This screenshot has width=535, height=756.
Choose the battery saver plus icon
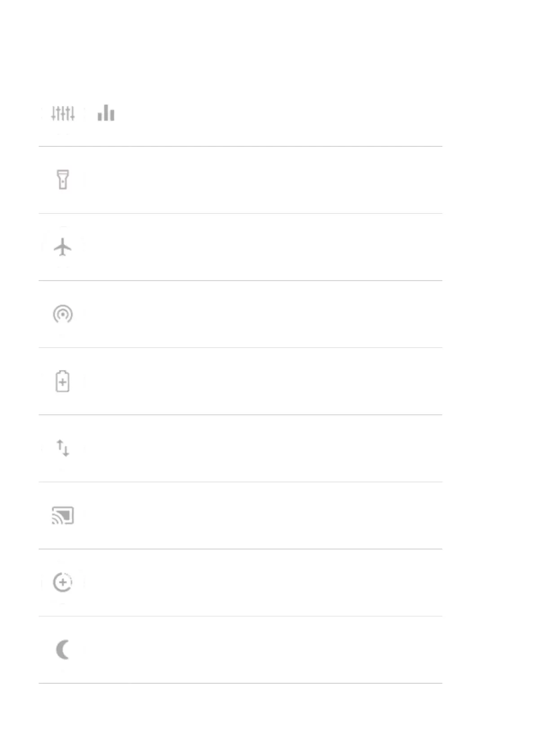pyautogui.click(x=63, y=381)
